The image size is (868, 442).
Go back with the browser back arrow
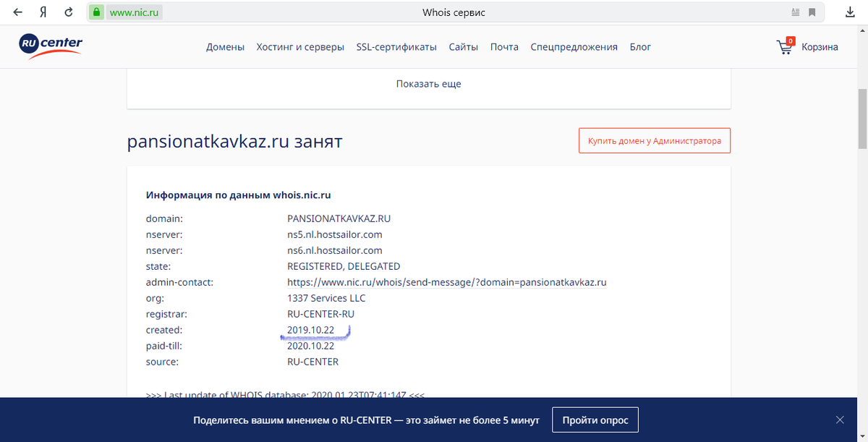[18, 12]
